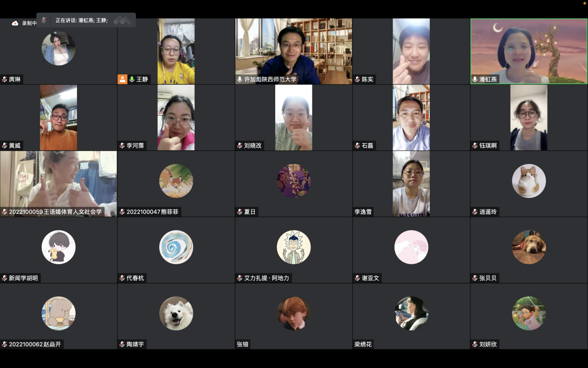Click muted mic icon next to 陶靖宇
Screen dimensions: 588x368
[x=123, y=344]
